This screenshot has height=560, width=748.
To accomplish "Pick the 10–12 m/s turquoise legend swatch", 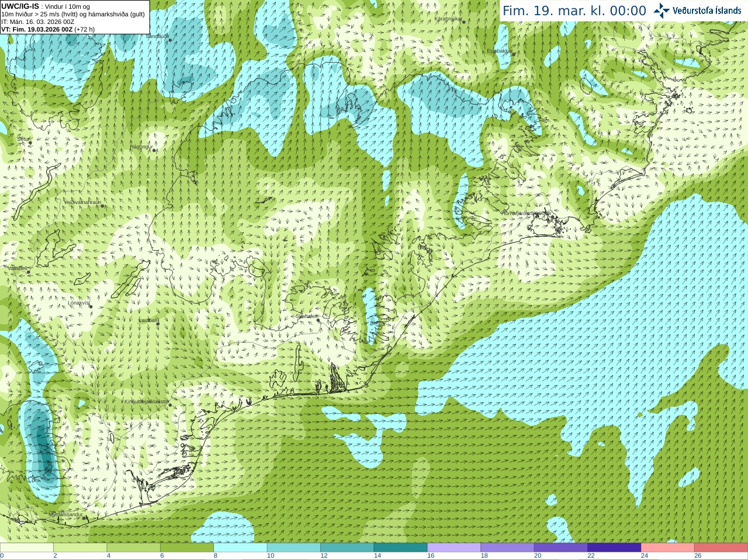I will click(x=293, y=548).
